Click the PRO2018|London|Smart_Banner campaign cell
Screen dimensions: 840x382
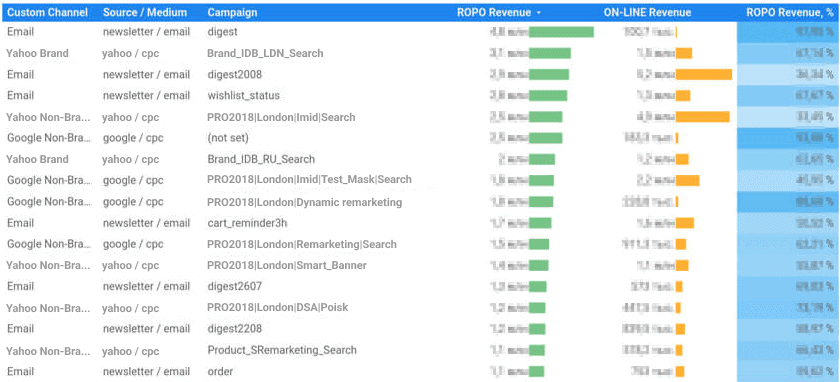coord(287,265)
